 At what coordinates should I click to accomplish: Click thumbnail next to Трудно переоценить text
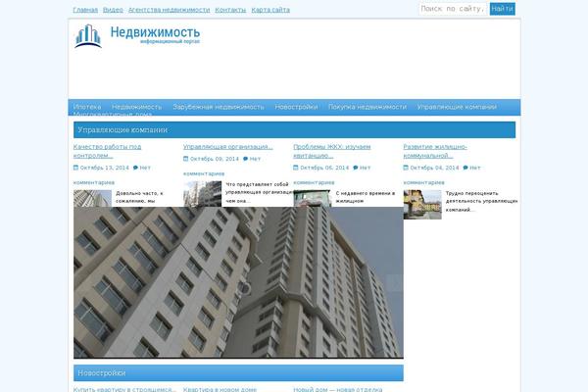click(x=422, y=205)
